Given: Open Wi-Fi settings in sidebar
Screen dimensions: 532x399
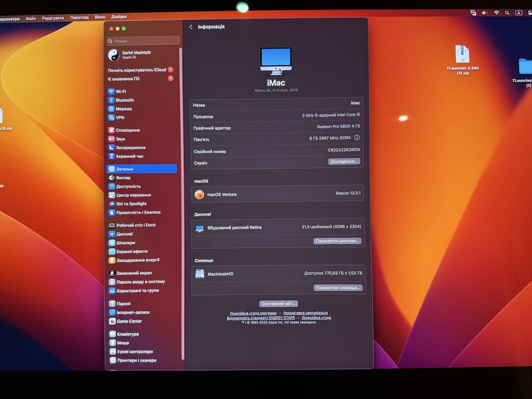Looking at the screenshot, I should click(117, 92).
